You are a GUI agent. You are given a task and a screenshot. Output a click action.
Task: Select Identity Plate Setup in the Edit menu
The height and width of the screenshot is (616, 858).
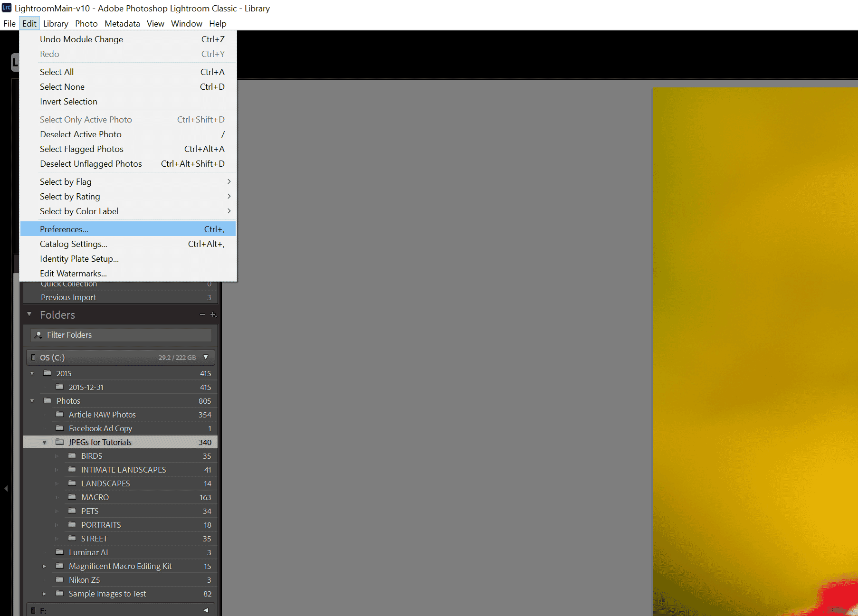pos(79,258)
